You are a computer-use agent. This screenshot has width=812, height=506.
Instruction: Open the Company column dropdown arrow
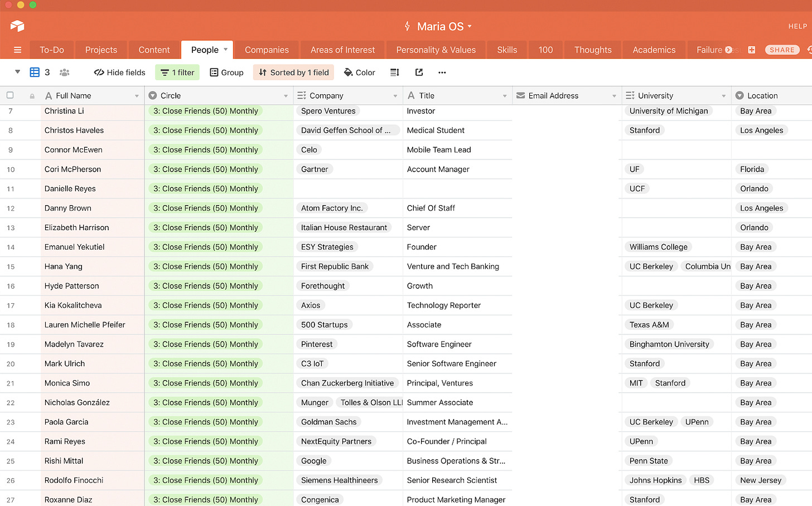395,96
